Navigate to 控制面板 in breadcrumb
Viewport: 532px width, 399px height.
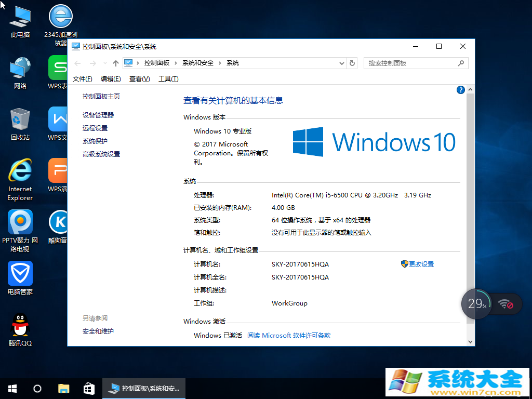click(x=157, y=63)
